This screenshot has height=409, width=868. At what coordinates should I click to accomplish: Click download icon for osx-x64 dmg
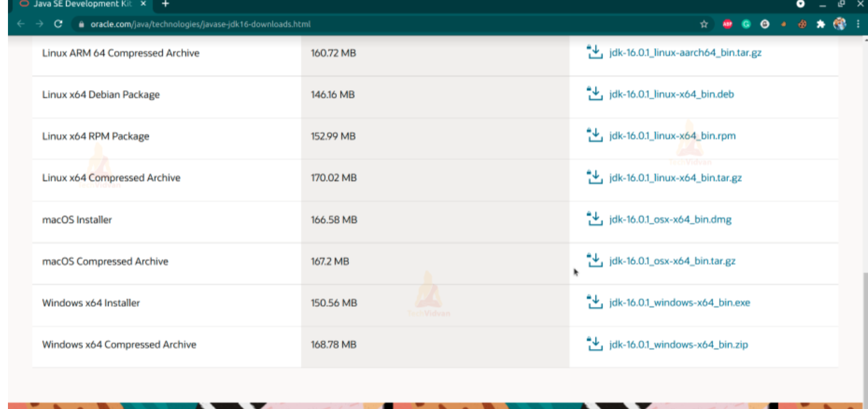594,219
